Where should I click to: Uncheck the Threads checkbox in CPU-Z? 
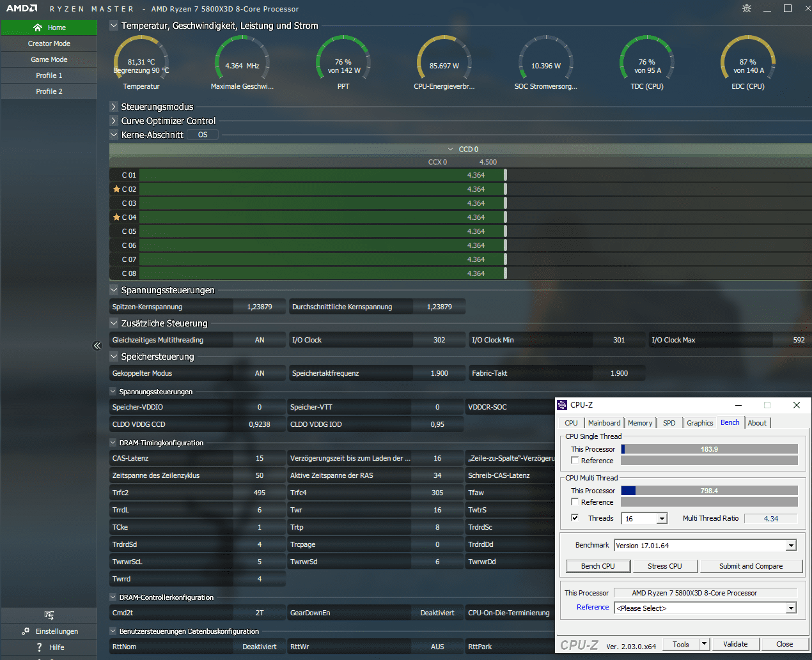tap(575, 518)
